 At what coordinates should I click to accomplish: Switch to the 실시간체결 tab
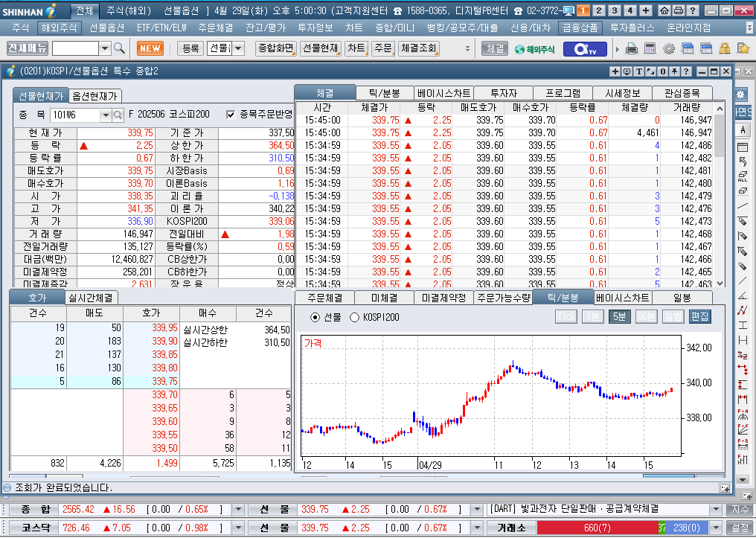point(91,298)
